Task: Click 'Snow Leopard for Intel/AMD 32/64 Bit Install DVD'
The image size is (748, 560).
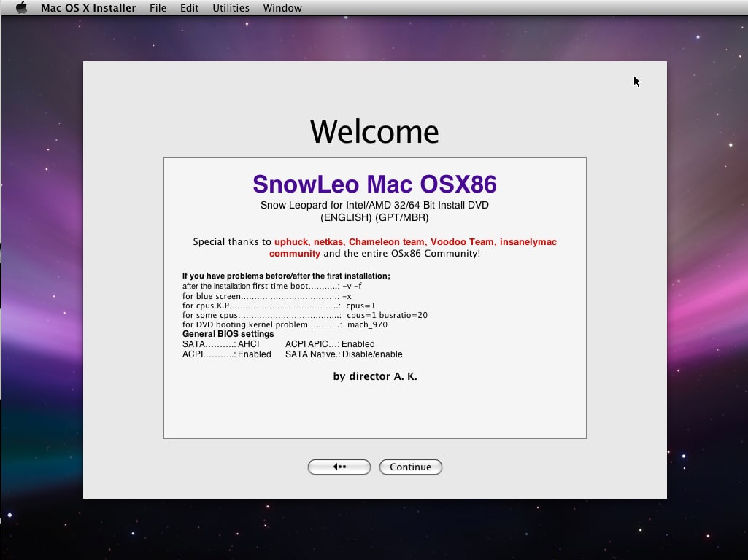Action: [x=374, y=205]
